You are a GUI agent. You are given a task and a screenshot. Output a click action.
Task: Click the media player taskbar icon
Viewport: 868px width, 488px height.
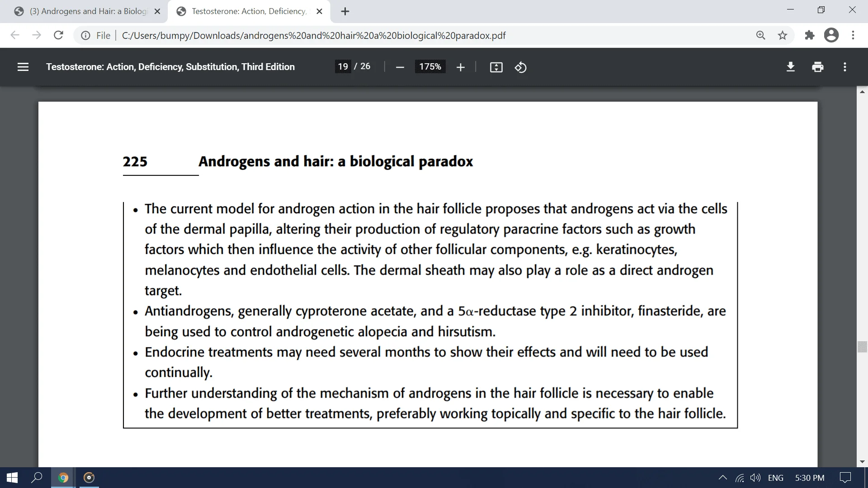coord(89,478)
